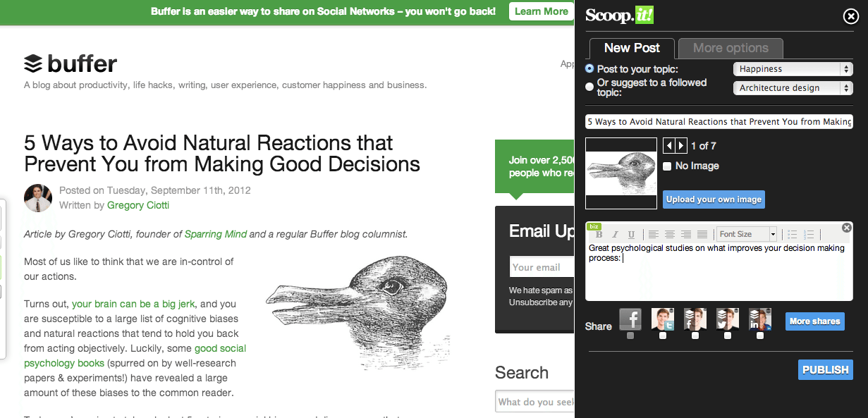Click the grey Facebook share icon
Image resolution: width=868 pixels, height=418 pixels.
point(630,319)
